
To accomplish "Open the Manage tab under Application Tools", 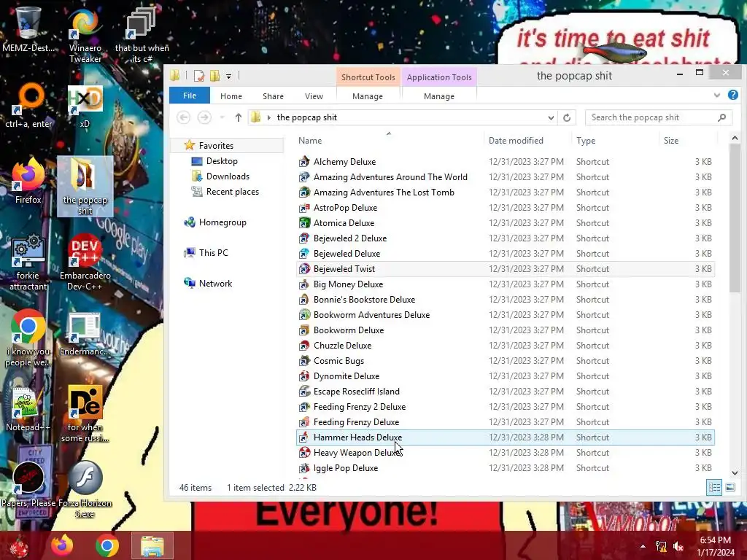I will coord(438,96).
